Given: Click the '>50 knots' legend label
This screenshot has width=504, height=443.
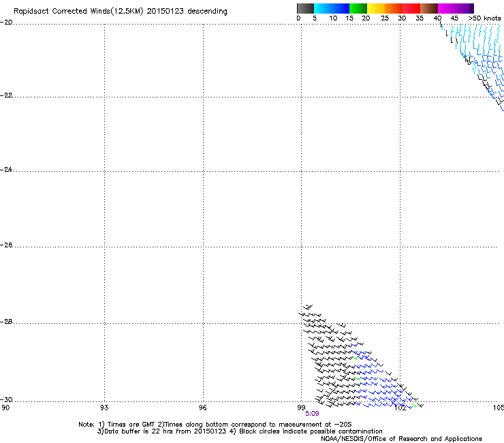Looking at the screenshot, I should [x=484, y=18].
